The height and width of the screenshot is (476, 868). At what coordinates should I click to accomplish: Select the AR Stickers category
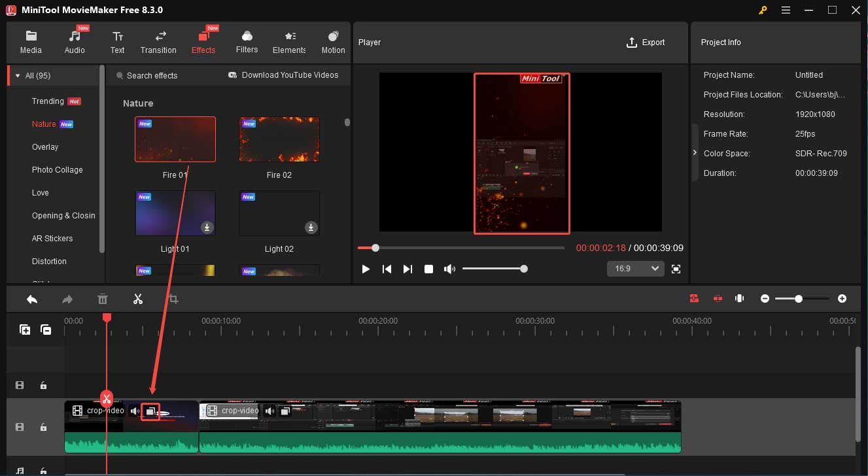52,239
